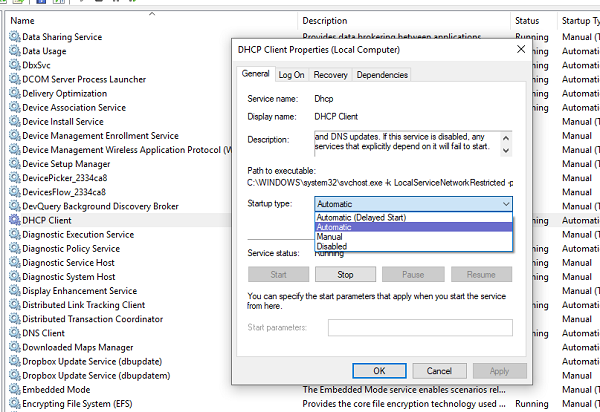
Task: Click the EFS row Running status
Action: click(x=532, y=404)
